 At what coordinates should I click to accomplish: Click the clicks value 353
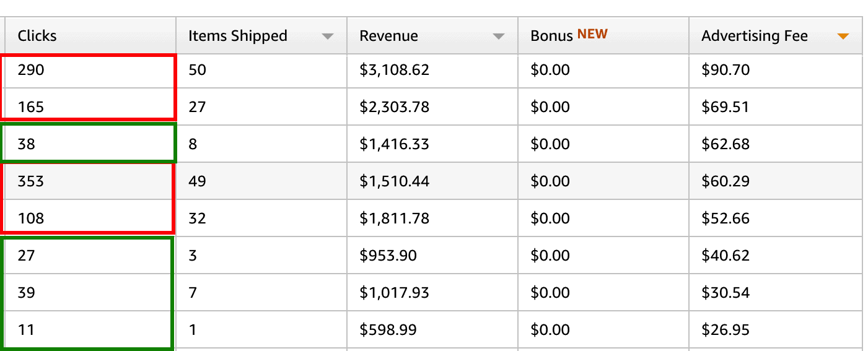point(31,181)
